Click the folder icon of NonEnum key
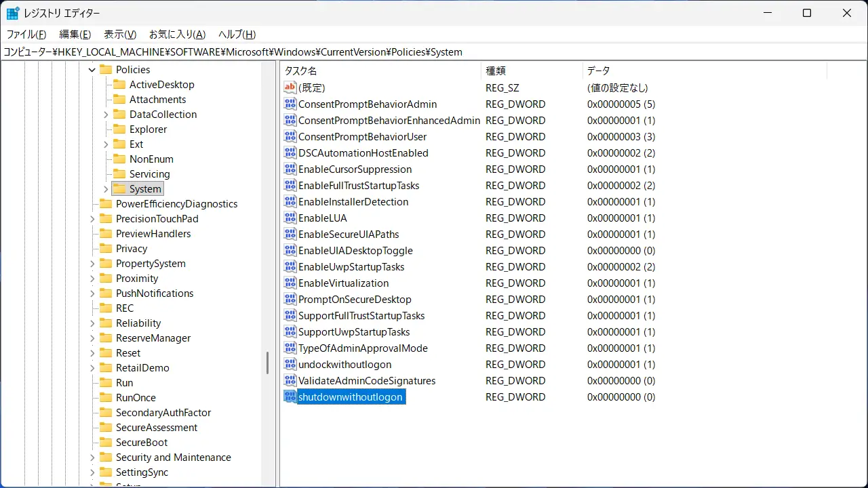868x488 pixels. [x=119, y=159]
